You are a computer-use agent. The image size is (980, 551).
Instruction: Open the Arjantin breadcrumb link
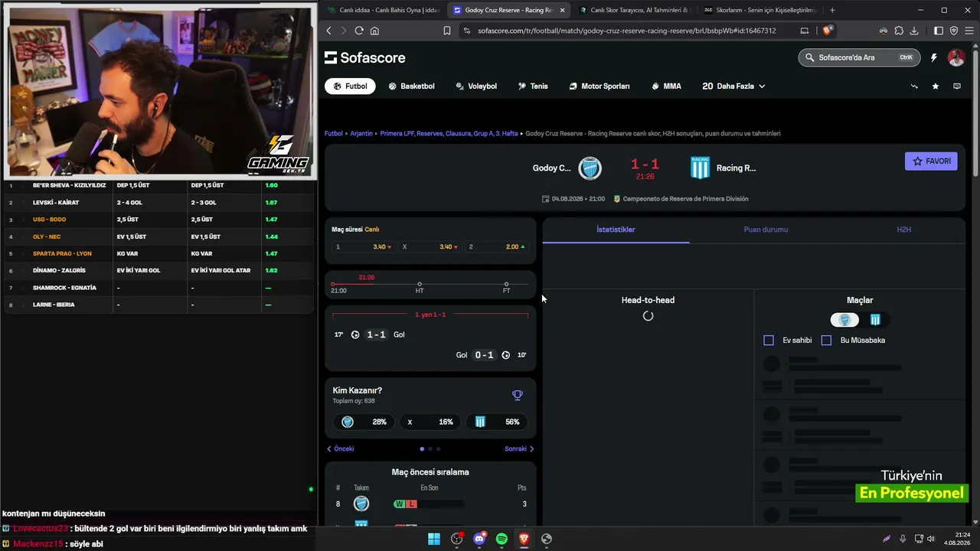tap(361, 134)
